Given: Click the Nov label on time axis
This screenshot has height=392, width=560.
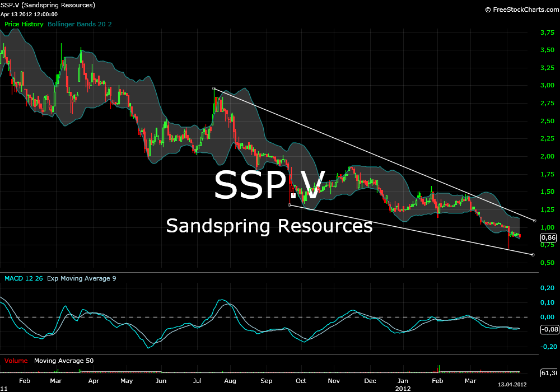Looking at the screenshot, I should click(334, 381).
